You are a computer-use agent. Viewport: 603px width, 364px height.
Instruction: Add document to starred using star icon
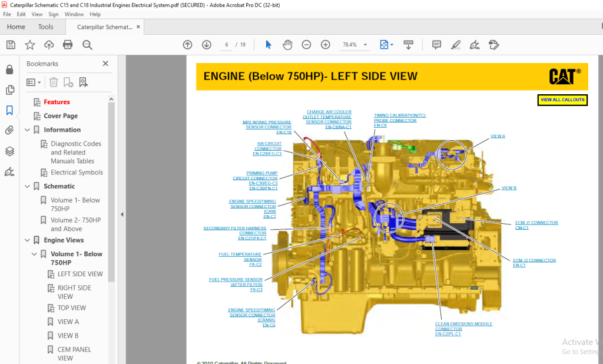(29, 45)
